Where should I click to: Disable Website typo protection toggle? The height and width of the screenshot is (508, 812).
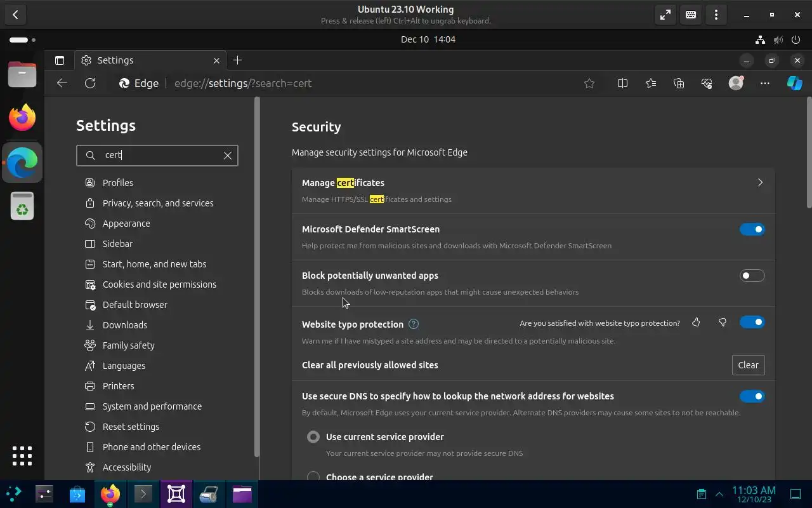(x=752, y=322)
